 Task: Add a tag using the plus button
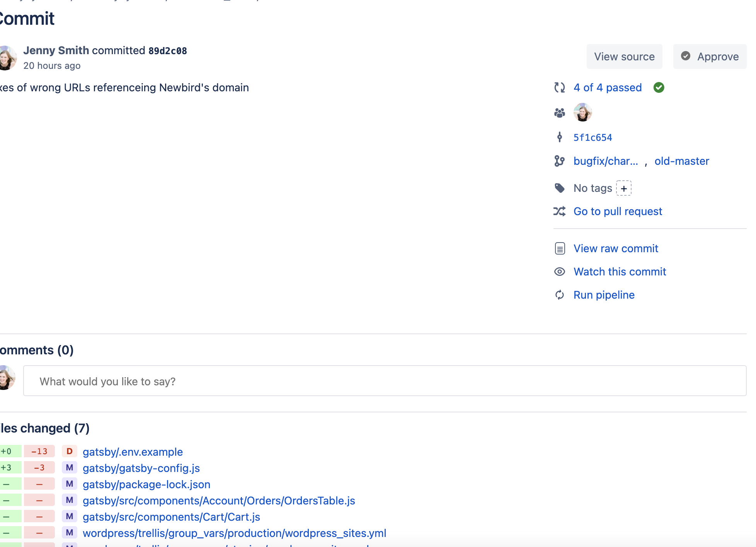pos(623,188)
